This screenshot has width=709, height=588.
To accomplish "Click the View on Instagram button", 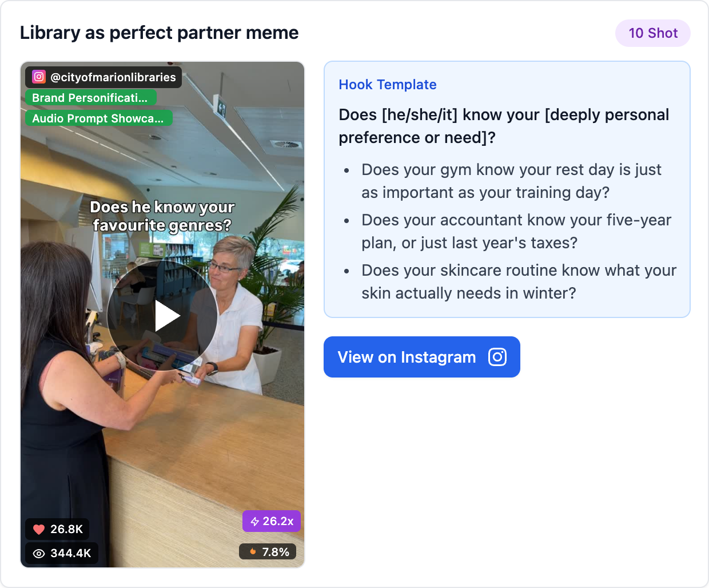I will (422, 357).
